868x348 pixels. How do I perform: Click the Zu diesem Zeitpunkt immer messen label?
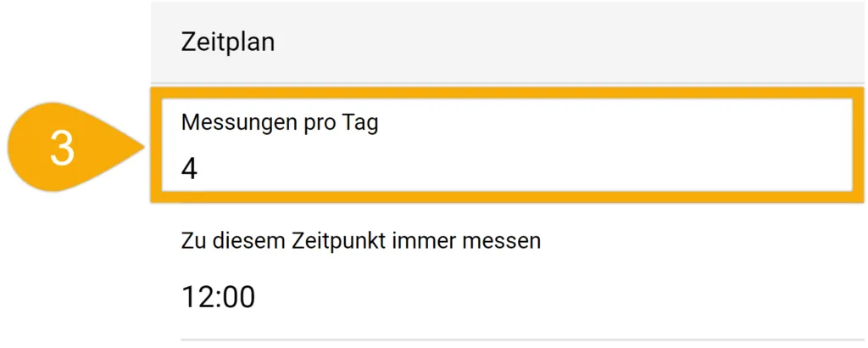[360, 241]
